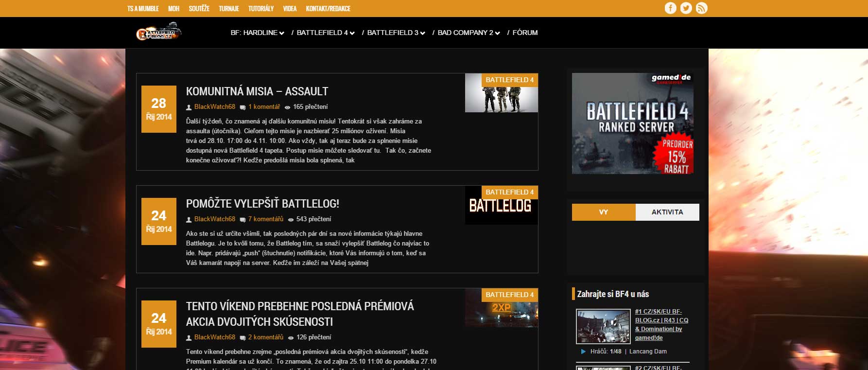Click the Zahrajte si BF4 u nás heading
This screenshot has height=370, width=868.
[613, 294]
